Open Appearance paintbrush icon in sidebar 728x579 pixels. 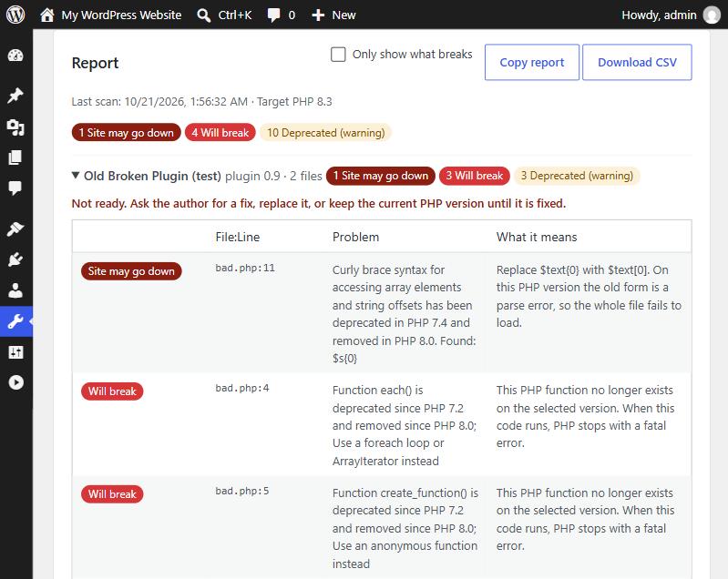[15, 229]
